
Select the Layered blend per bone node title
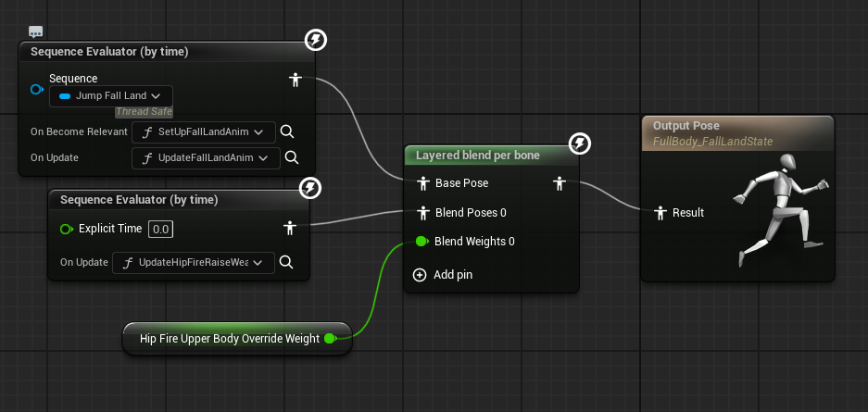click(477, 155)
